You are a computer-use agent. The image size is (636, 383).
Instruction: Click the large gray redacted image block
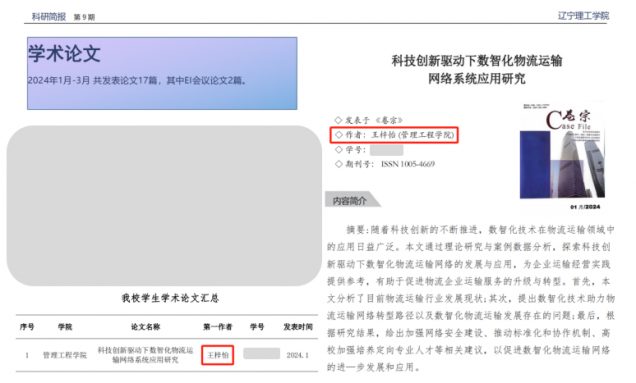click(x=164, y=206)
